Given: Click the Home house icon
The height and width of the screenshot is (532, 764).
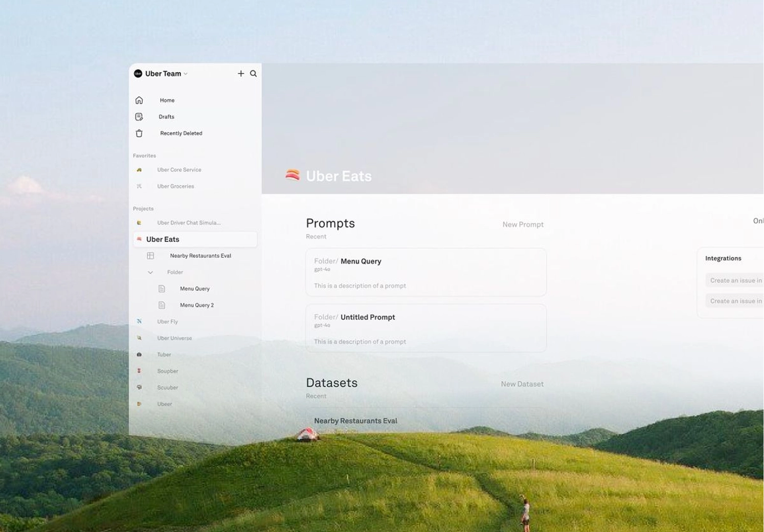Looking at the screenshot, I should click(x=139, y=100).
